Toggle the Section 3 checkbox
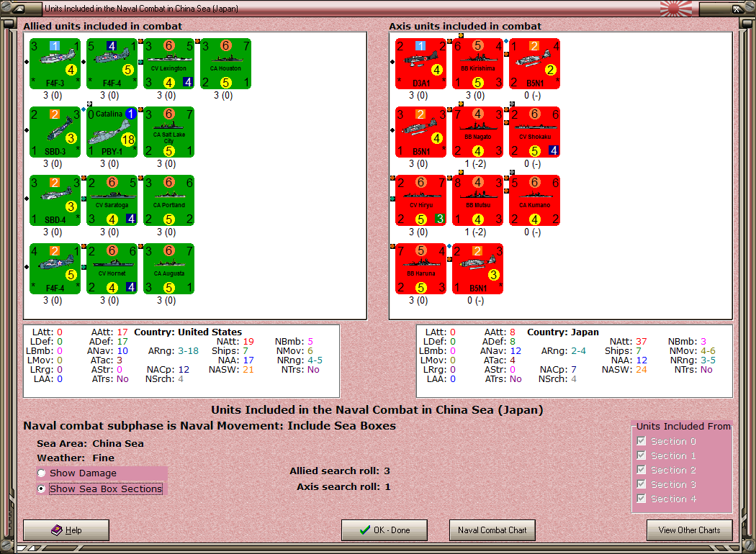This screenshot has height=554, width=756. (x=642, y=484)
